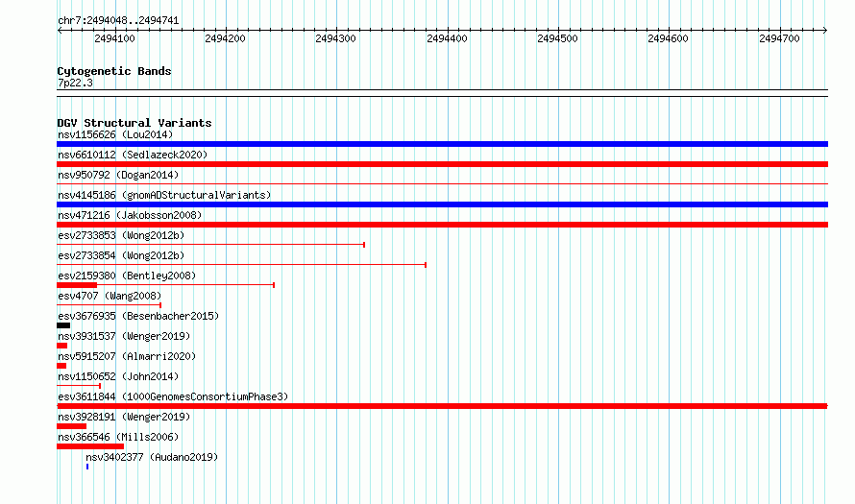Click ruler position 2494200

[x=225, y=38]
